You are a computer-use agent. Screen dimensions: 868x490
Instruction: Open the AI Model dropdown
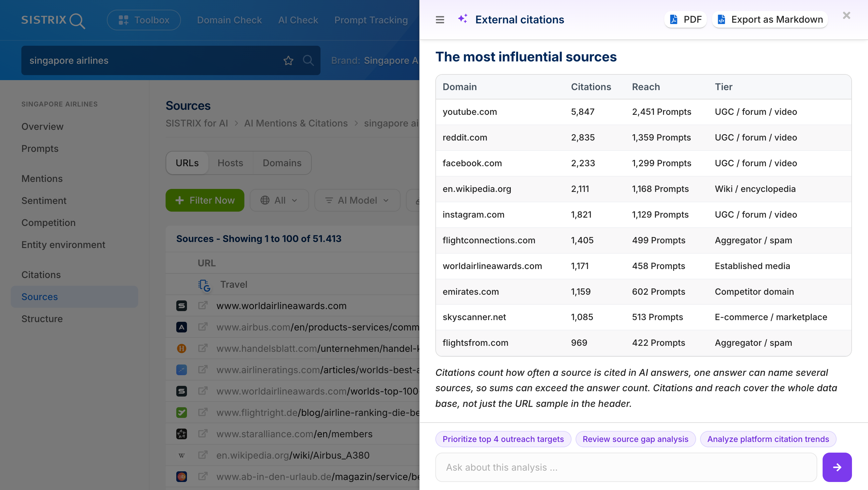point(357,200)
